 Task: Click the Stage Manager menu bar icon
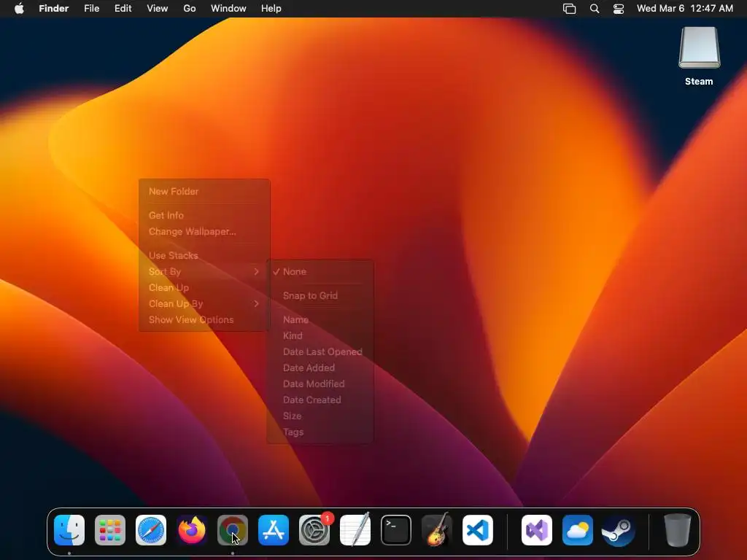click(x=569, y=9)
